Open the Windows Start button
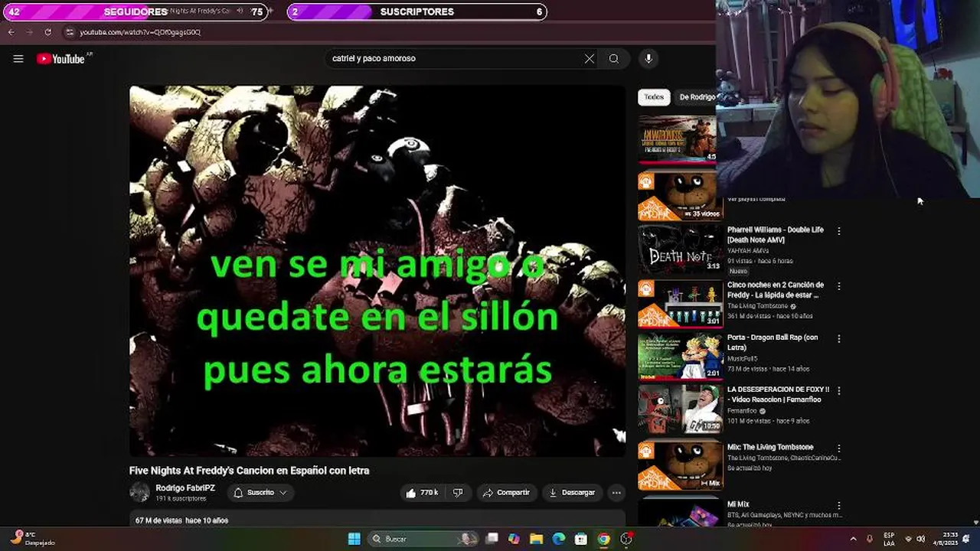This screenshot has height=551, width=980. 354,539
